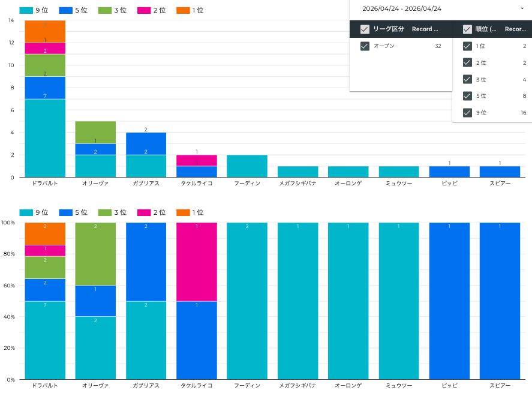Uncheck the 1位 filter checkbox

point(467,46)
